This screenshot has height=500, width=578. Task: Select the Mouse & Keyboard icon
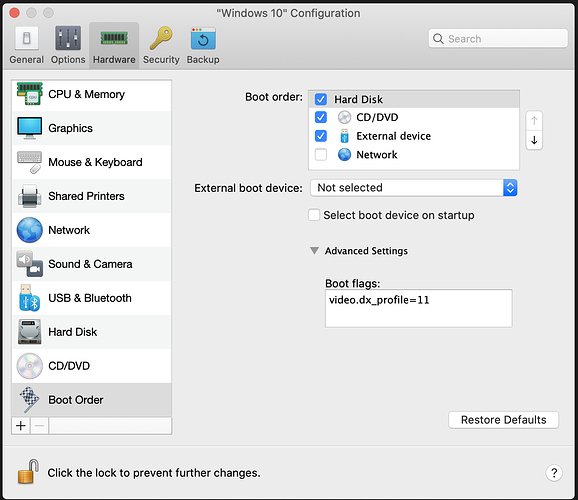29,162
